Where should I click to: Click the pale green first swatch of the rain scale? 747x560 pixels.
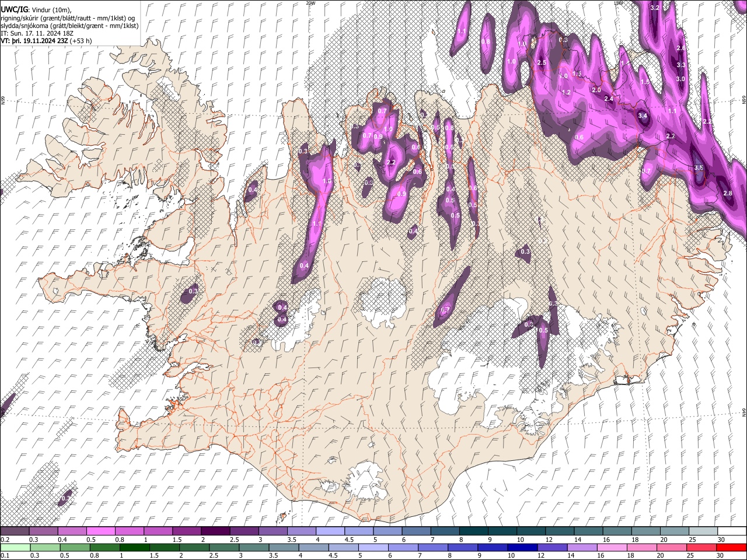[15, 547]
